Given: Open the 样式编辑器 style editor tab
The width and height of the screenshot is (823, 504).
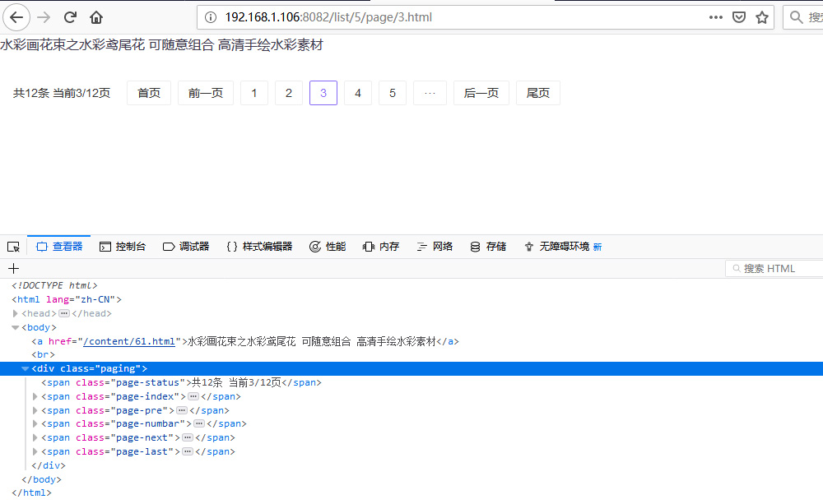Looking at the screenshot, I should 258,247.
